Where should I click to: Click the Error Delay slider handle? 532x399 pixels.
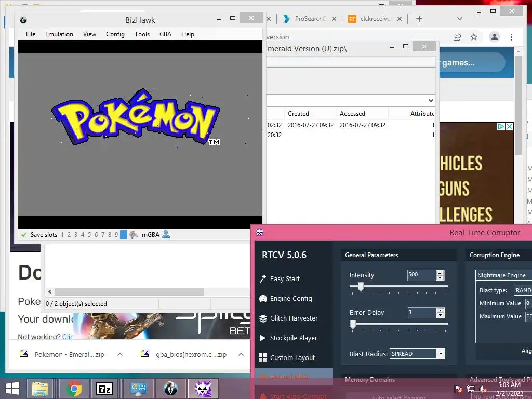tap(353, 324)
